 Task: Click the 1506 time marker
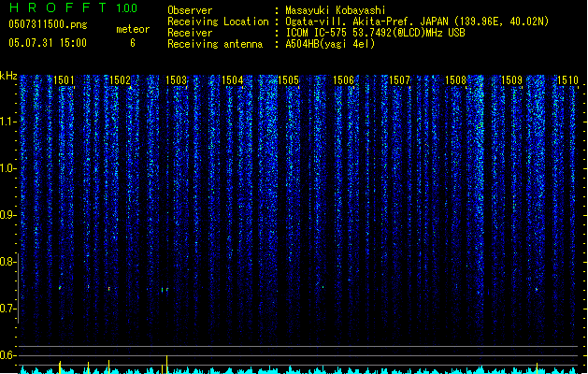[x=343, y=80]
